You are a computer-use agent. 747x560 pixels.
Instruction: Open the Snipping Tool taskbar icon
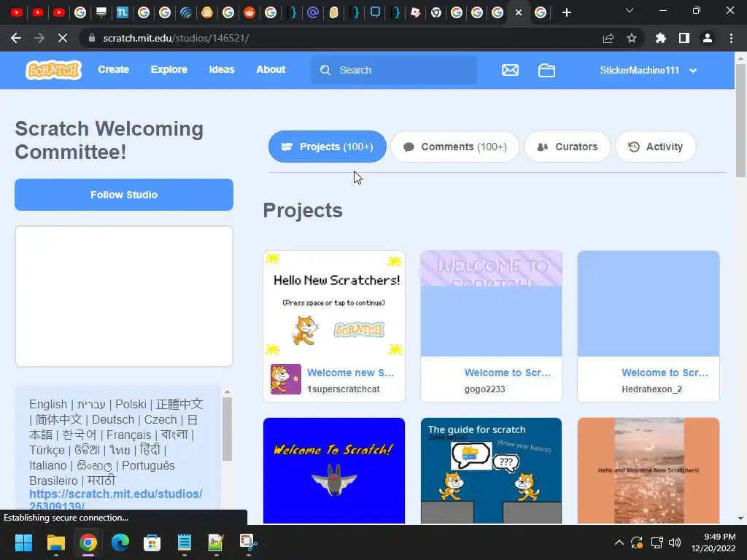click(248, 542)
